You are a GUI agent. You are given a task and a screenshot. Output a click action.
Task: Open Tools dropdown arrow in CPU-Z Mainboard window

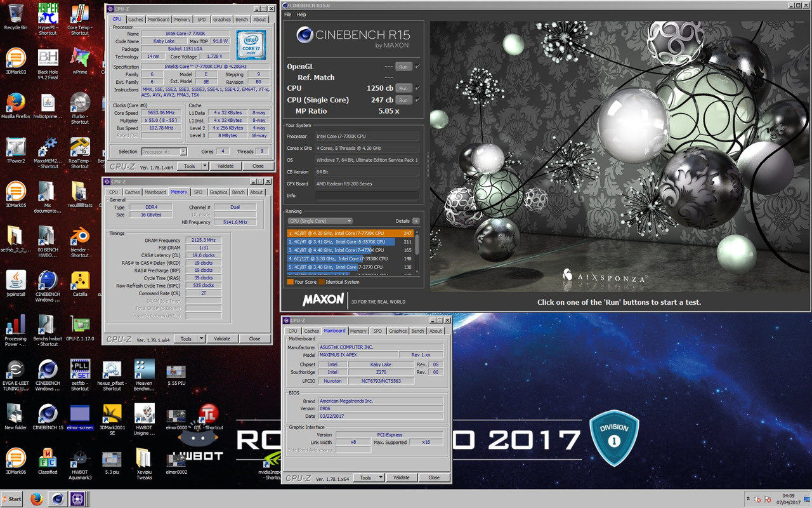click(x=381, y=478)
